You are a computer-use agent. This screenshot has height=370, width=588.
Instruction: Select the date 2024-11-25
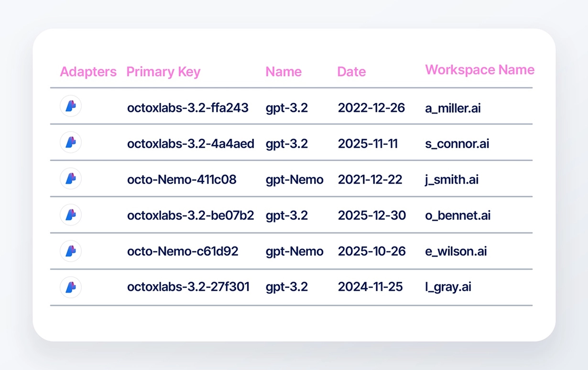coord(370,287)
